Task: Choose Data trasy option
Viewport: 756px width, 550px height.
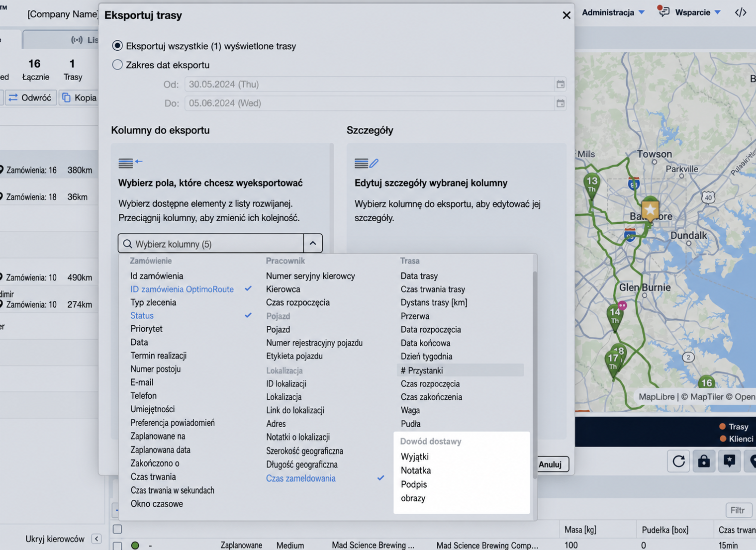Action: [419, 276]
